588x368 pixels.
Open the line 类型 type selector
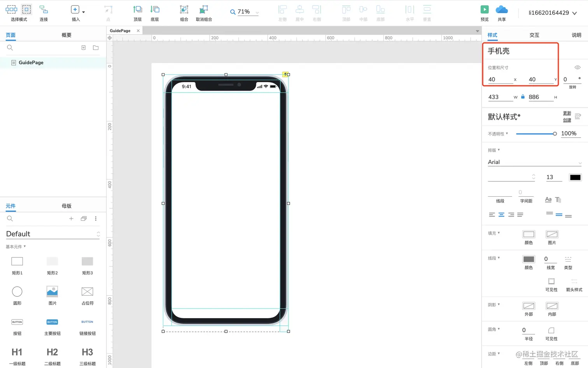[568, 259]
